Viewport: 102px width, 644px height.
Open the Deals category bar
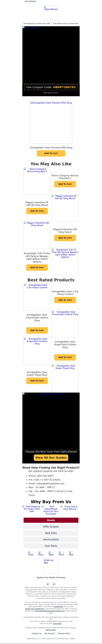pos(51,520)
